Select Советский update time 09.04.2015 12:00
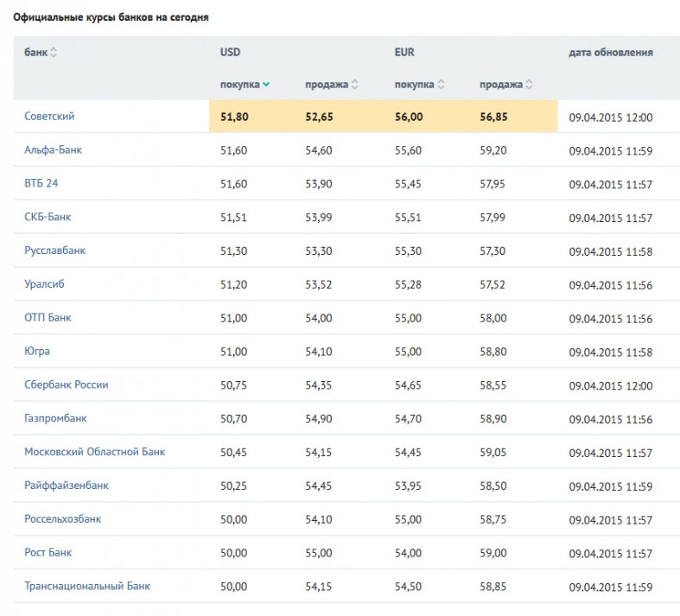 tap(611, 117)
